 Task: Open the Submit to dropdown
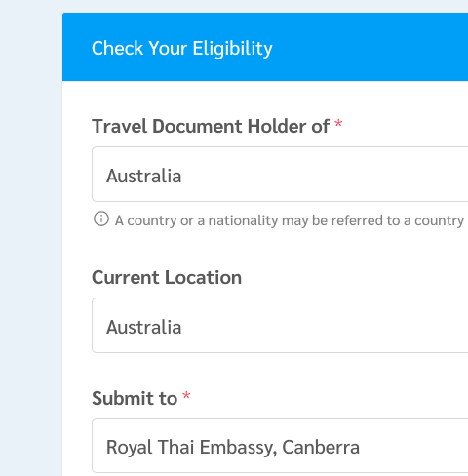280,446
